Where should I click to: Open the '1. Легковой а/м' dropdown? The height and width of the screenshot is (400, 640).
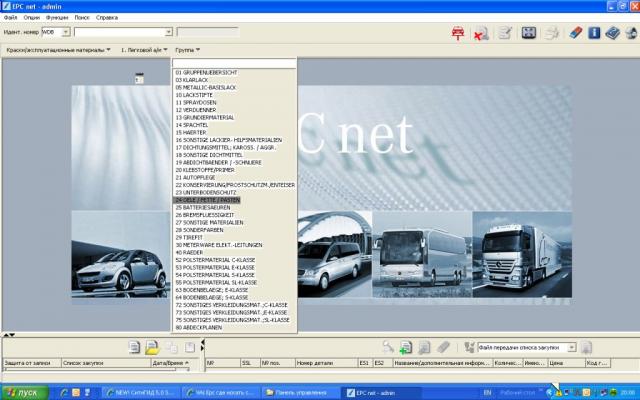(144, 50)
